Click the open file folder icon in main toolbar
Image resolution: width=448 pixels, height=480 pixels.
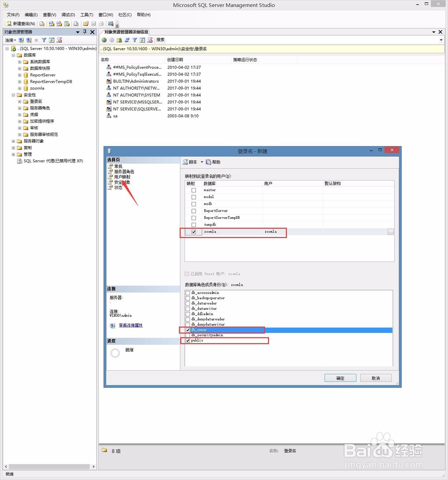tap(86, 24)
